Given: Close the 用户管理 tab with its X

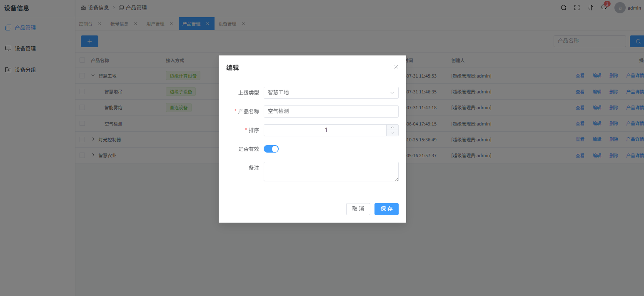Looking at the screenshot, I should tap(171, 23).
